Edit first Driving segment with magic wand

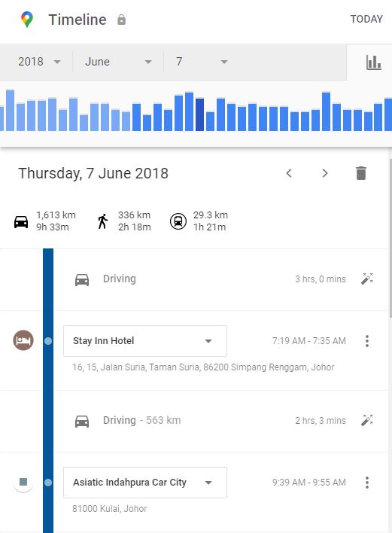367,279
